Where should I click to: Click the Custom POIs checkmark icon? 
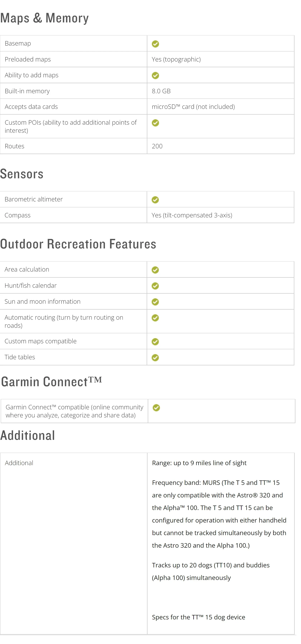155,123
